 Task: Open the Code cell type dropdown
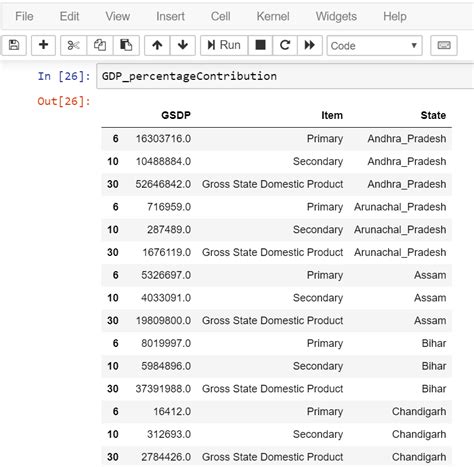click(374, 45)
